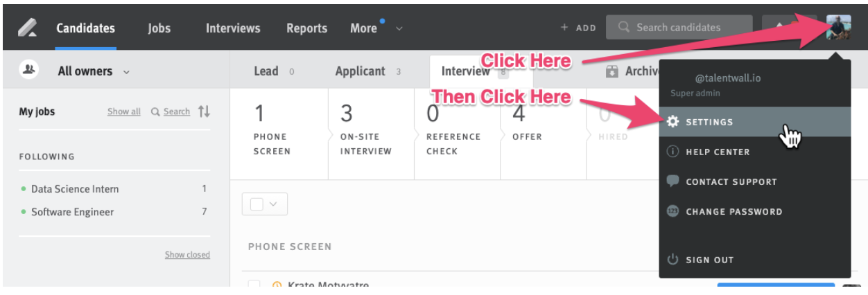Expand the All owners dropdown
The height and width of the screenshot is (295, 868).
94,71
